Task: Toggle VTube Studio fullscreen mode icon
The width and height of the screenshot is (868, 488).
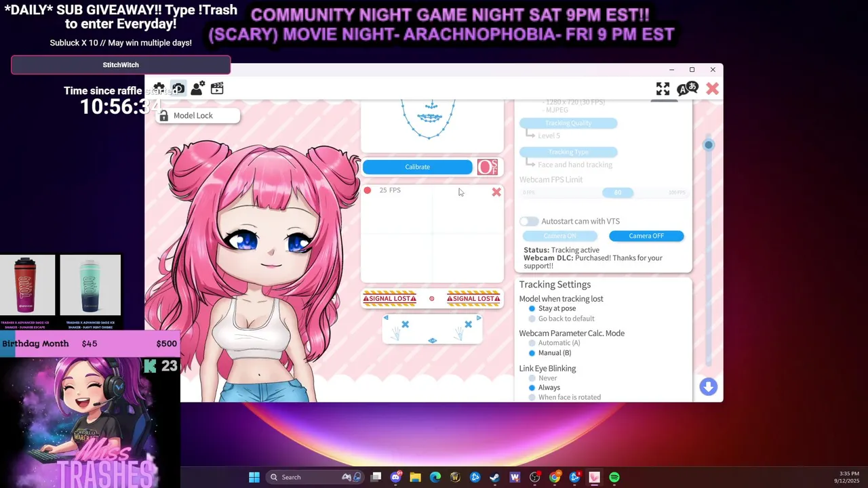Action: [663, 89]
